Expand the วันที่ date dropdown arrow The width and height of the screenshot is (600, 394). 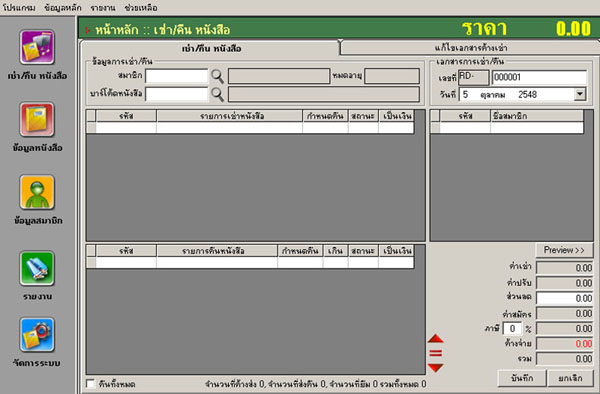click(x=580, y=94)
